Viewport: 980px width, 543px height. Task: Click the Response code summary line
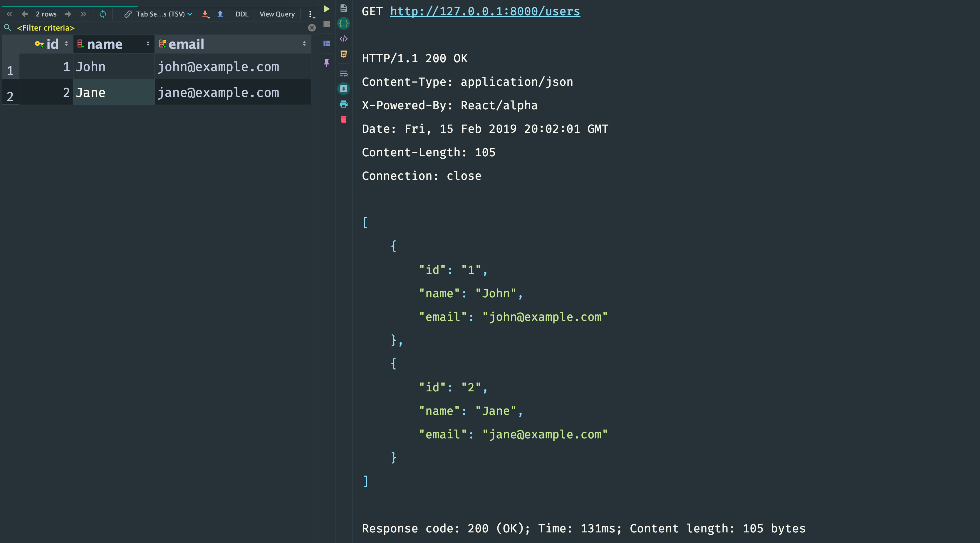pos(584,529)
